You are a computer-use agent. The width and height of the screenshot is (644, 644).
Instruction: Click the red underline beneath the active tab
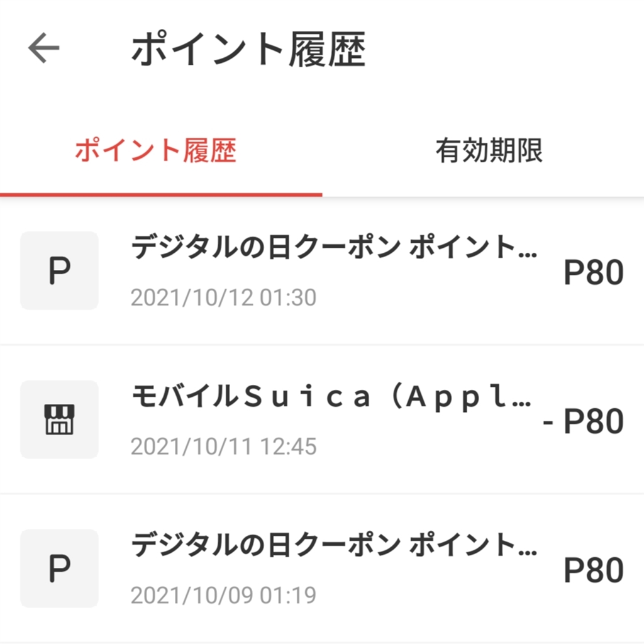[x=161, y=195]
